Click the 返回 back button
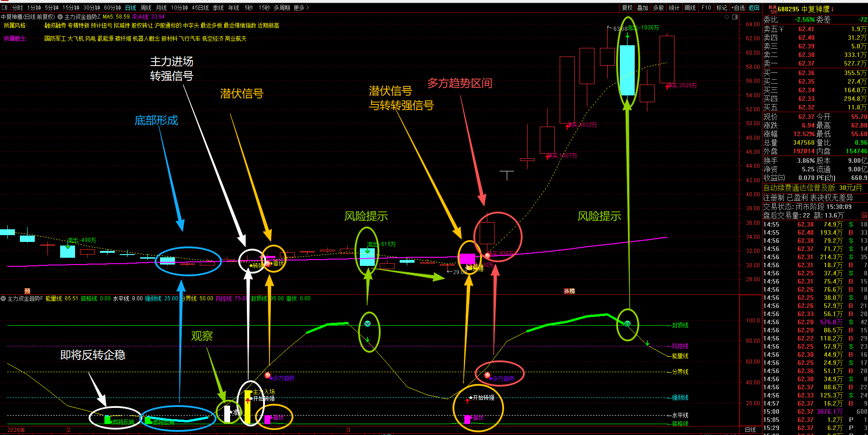This screenshot has width=868, height=435. pyautogui.click(x=754, y=8)
